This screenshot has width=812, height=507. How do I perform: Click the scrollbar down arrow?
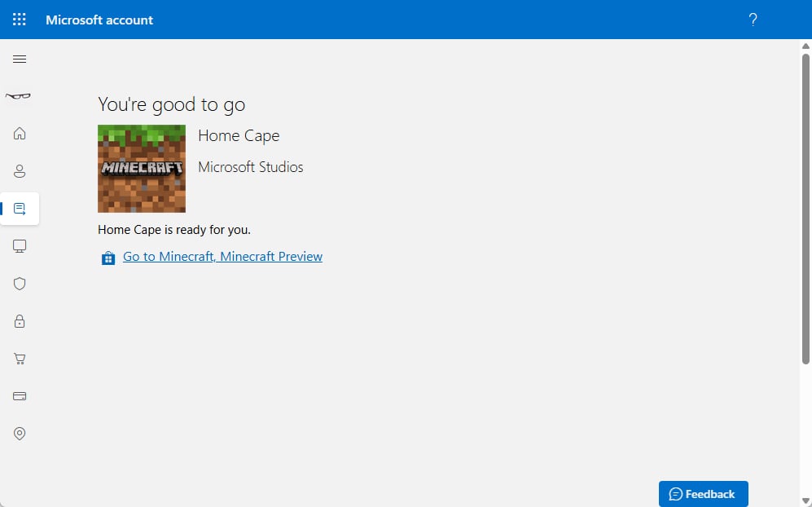[805, 501]
